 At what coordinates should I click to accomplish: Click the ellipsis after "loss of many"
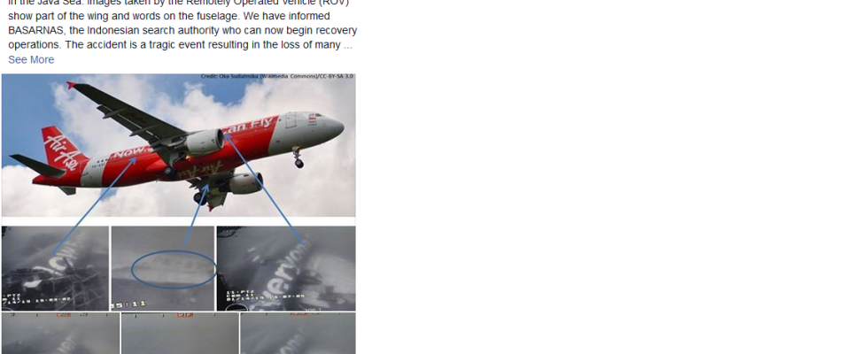click(347, 45)
